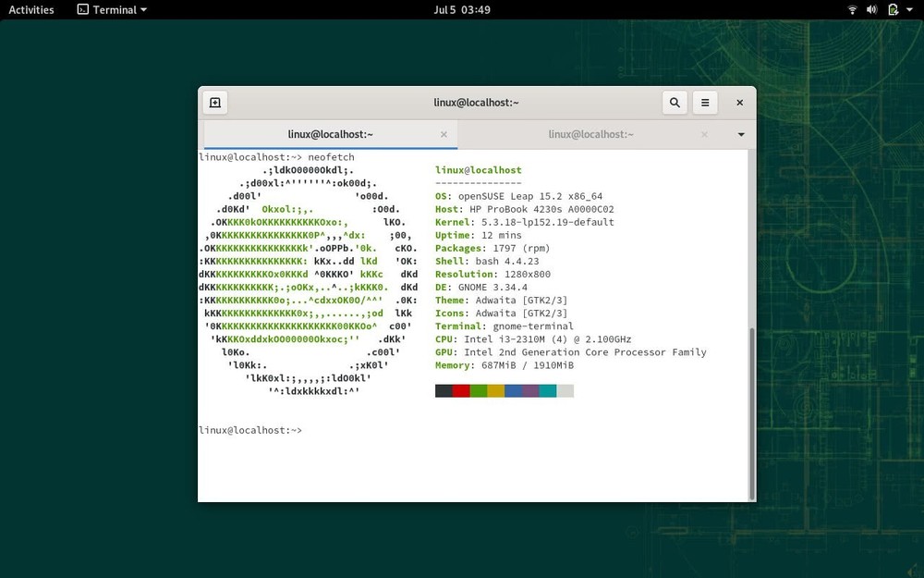Close the terminal window with the X
This screenshot has height=578, width=924.
tap(739, 103)
